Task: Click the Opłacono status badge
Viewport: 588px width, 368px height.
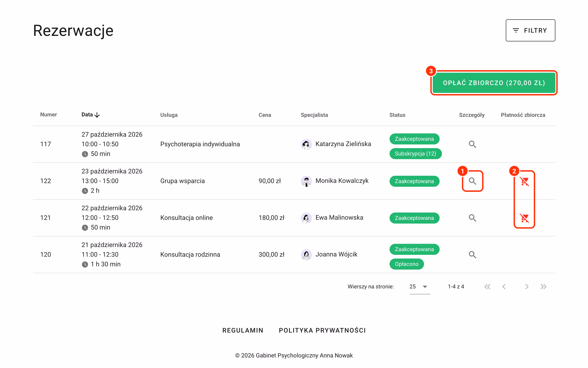Action: click(x=407, y=264)
